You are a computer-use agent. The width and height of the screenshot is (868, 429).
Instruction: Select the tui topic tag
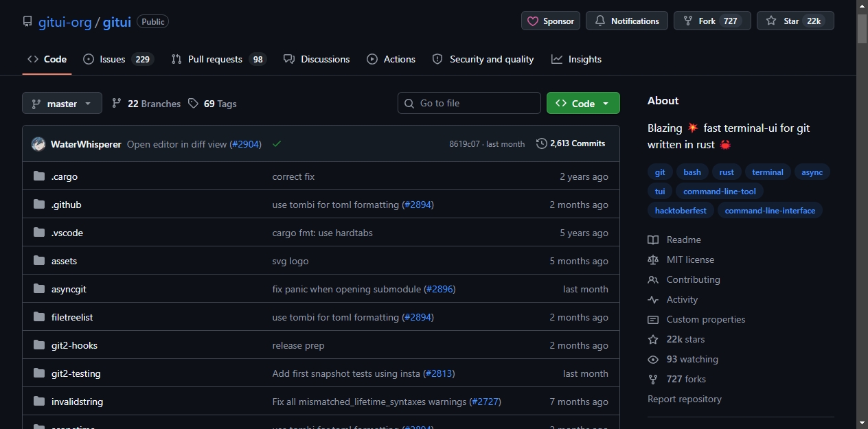(x=660, y=192)
